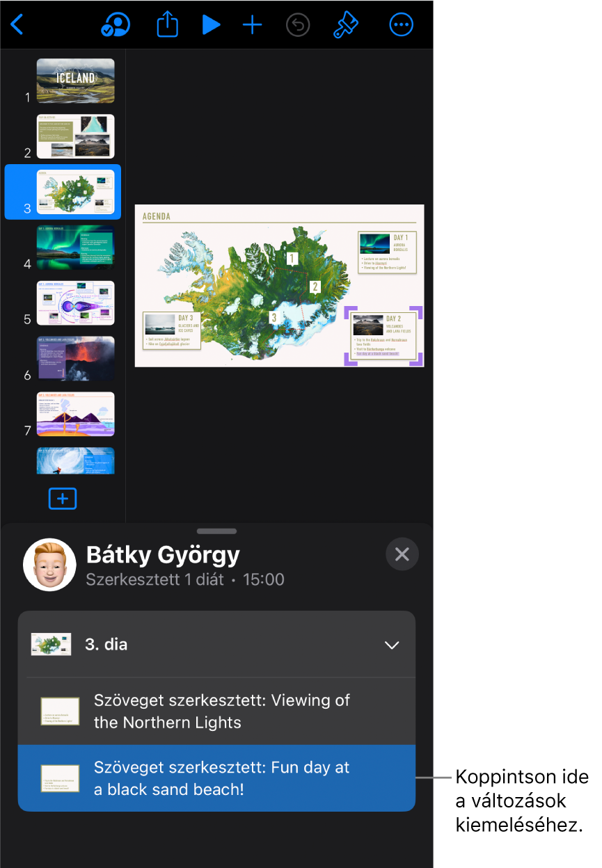
Task: Select slide 7 thumbnail in navigator
Action: click(75, 414)
